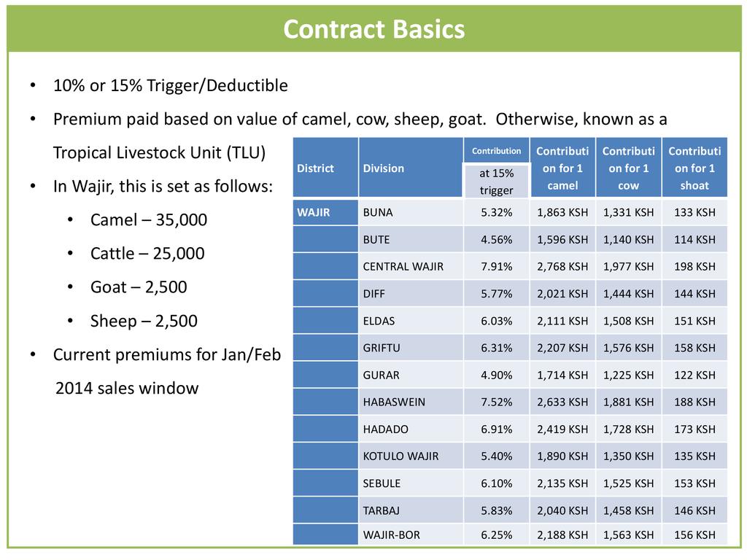The width and height of the screenshot is (747, 560).
Task: Click the 'Contribution for 1 cow' header
Action: 628,168
